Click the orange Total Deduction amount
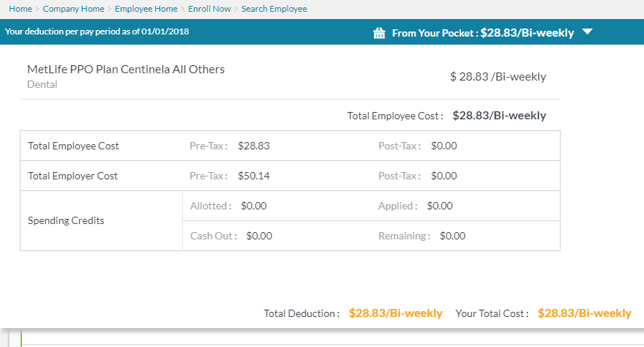This screenshot has width=644, height=347. click(x=395, y=313)
